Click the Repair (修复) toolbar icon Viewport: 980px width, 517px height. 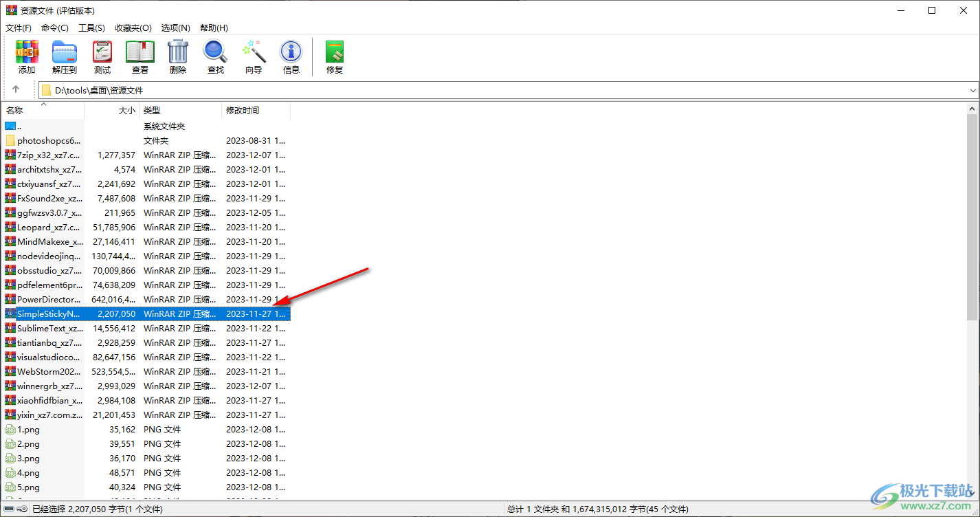pos(335,57)
